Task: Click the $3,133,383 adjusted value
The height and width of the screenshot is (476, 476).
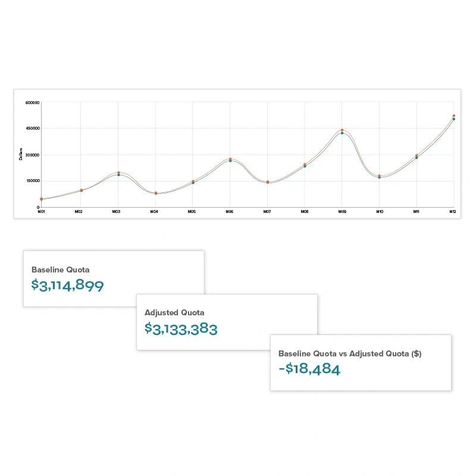Action: (x=181, y=328)
